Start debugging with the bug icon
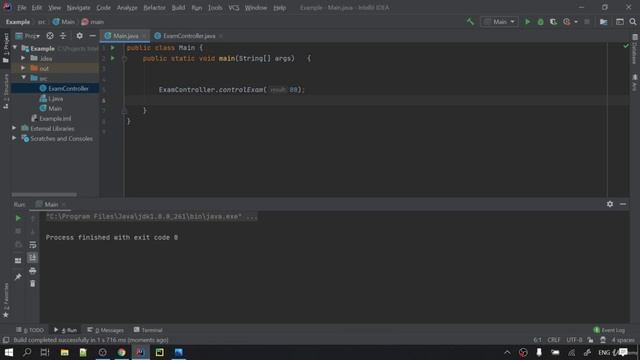 (x=540, y=22)
